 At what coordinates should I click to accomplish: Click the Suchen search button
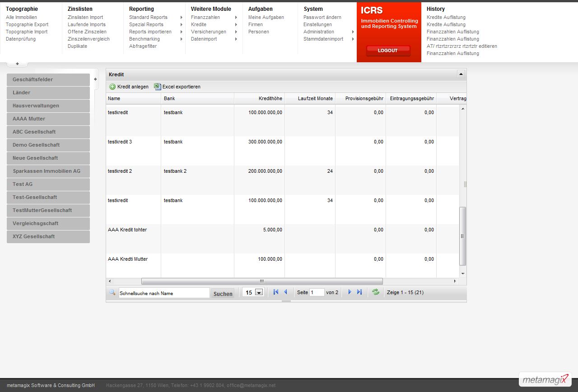223,294
